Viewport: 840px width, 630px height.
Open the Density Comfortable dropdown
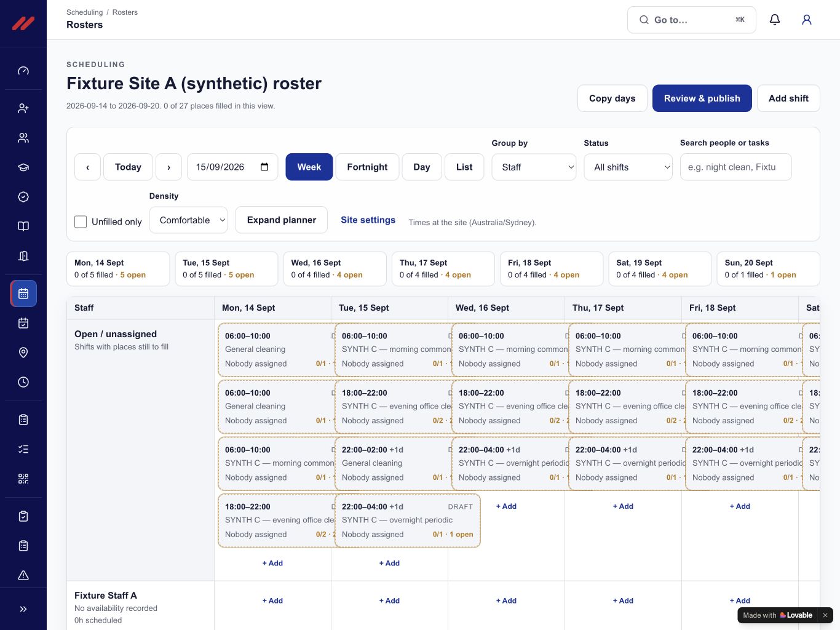(188, 220)
